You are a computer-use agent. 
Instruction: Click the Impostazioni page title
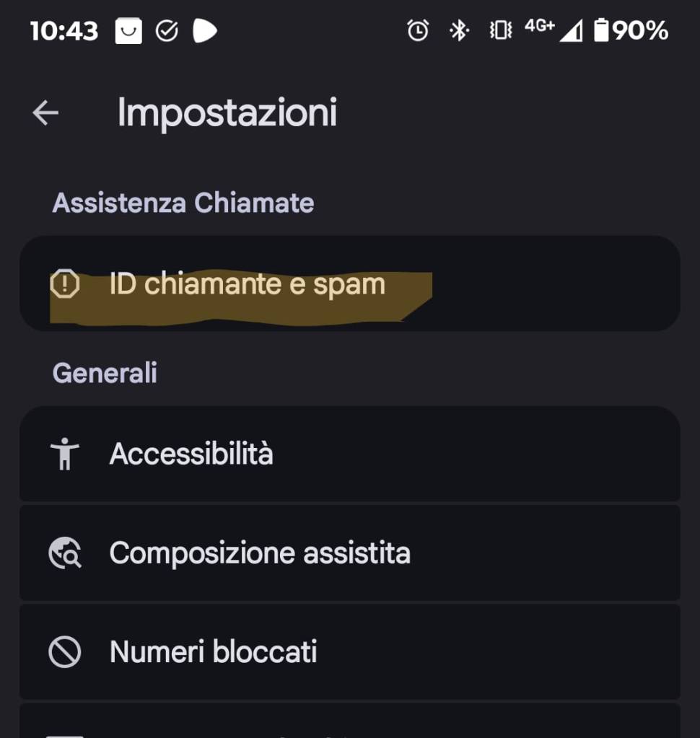(x=227, y=113)
